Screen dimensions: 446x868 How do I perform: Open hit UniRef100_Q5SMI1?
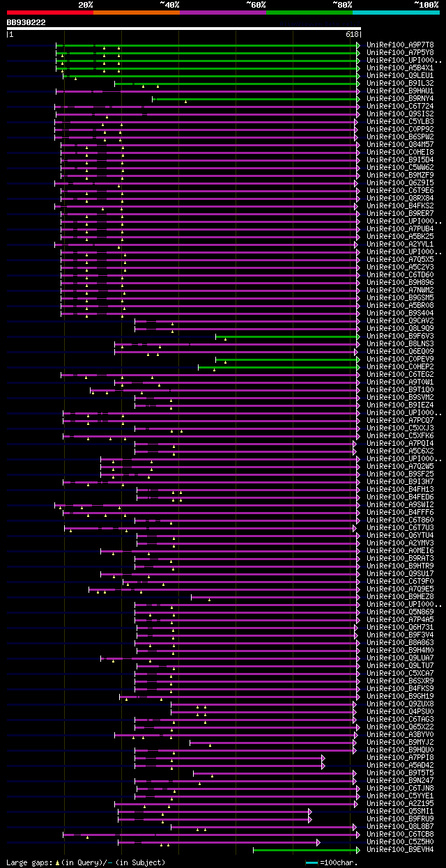pos(400,812)
